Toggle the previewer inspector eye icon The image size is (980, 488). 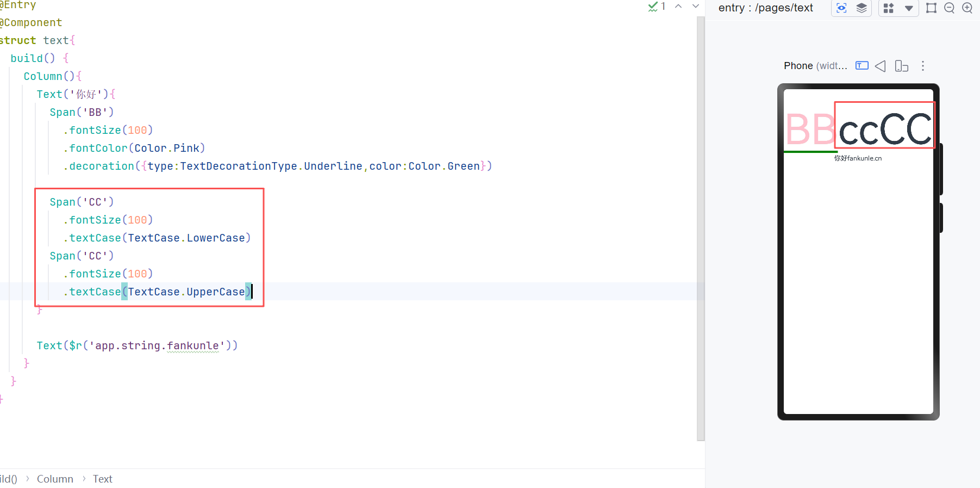[x=841, y=8]
